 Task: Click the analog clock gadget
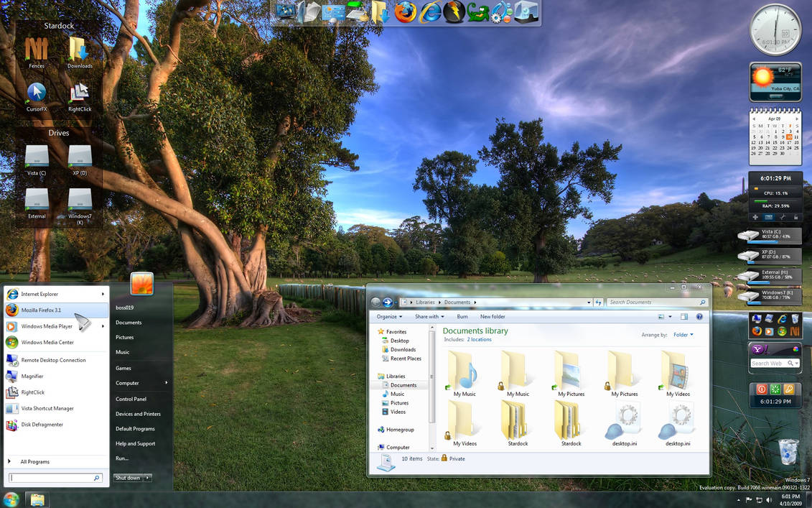point(775,30)
